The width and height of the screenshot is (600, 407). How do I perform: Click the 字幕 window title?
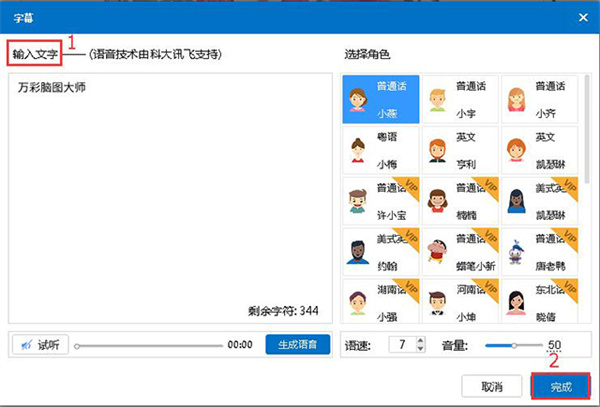pos(24,18)
